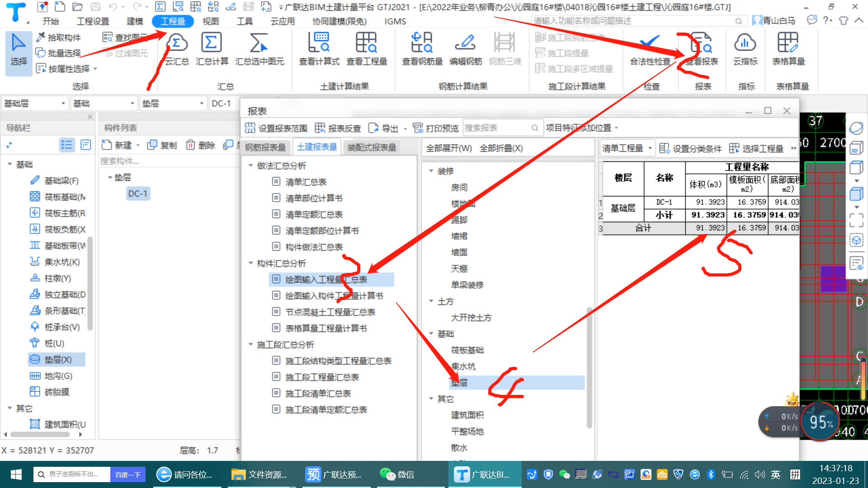Image resolution: width=868 pixels, height=488 pixels.
Task: Open the 工程设置 ribbon menu
Action: 93,21
